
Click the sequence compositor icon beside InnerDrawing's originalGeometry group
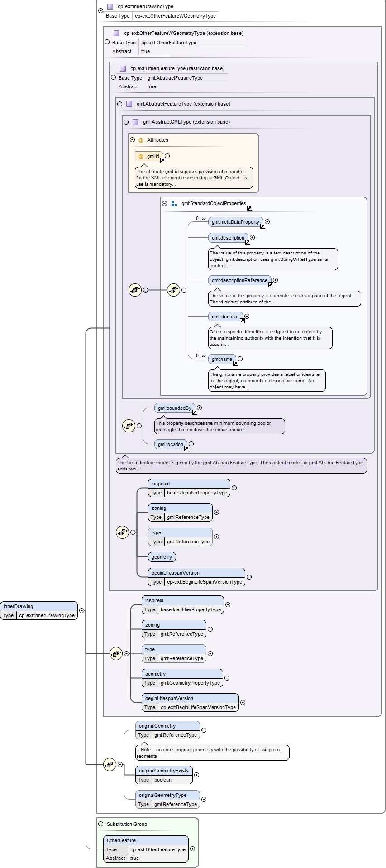[x=110, y=764]
